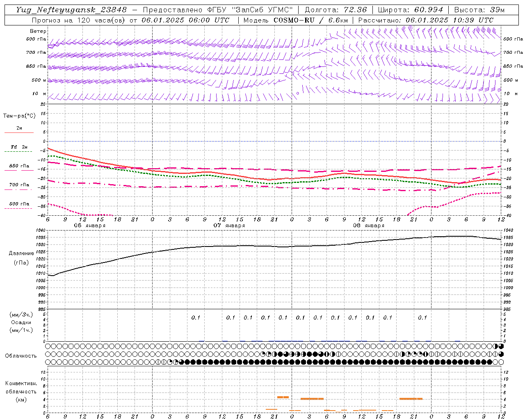Click the station title Yug_Nefteyugansk_23848
525x420 pixels.
(x=71, y=10)
